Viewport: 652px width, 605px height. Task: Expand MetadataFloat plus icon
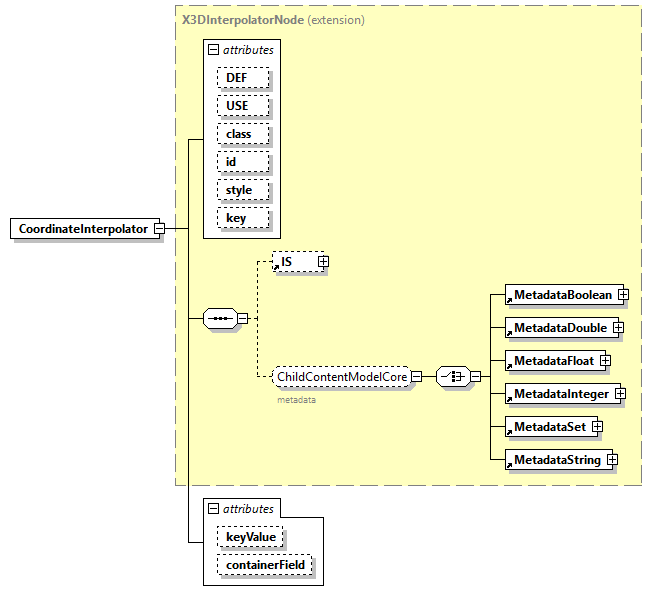tap(605, 360)
